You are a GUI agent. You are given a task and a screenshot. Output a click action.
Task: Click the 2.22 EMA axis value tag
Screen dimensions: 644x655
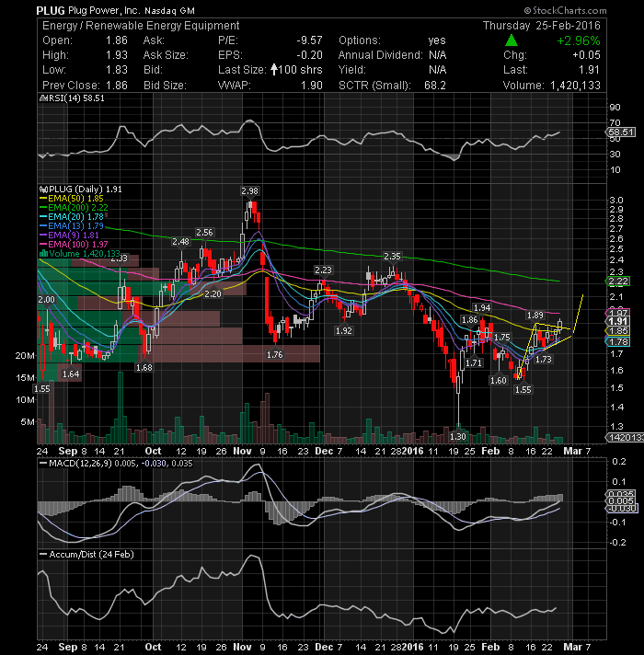pyautogui.click(x=618, y=282)
